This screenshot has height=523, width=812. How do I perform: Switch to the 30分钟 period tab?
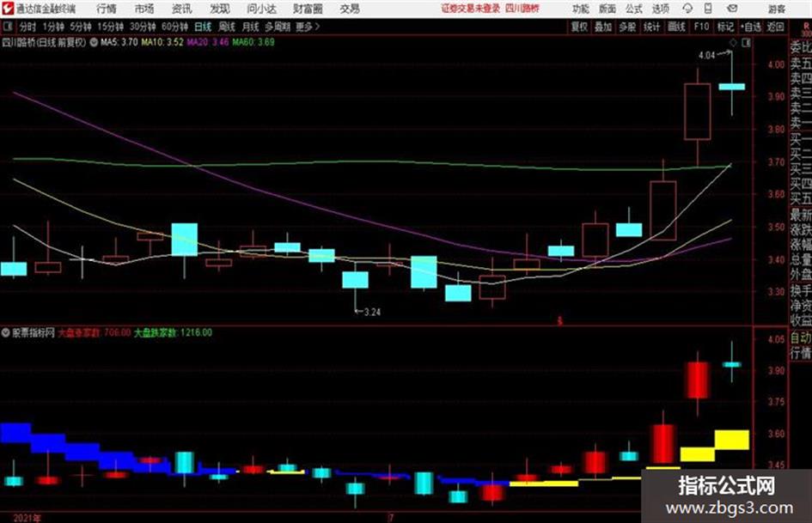pos(143,27)
